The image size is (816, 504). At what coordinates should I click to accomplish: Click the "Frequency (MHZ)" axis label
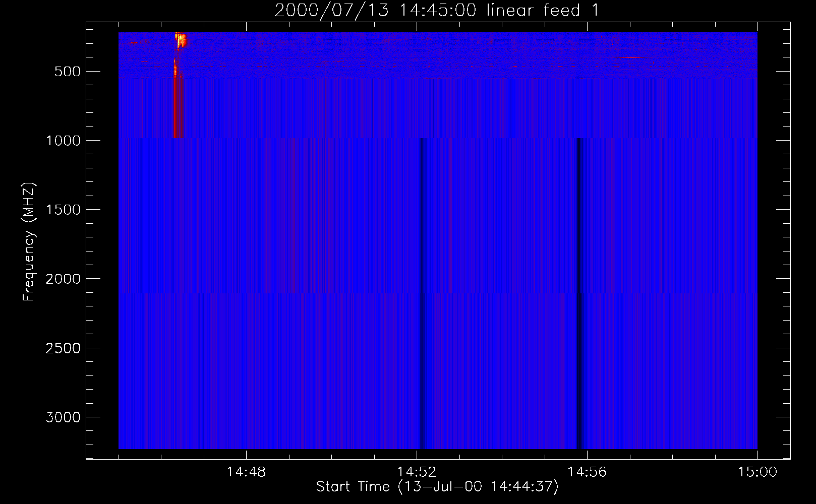click(x=29, y=242)
